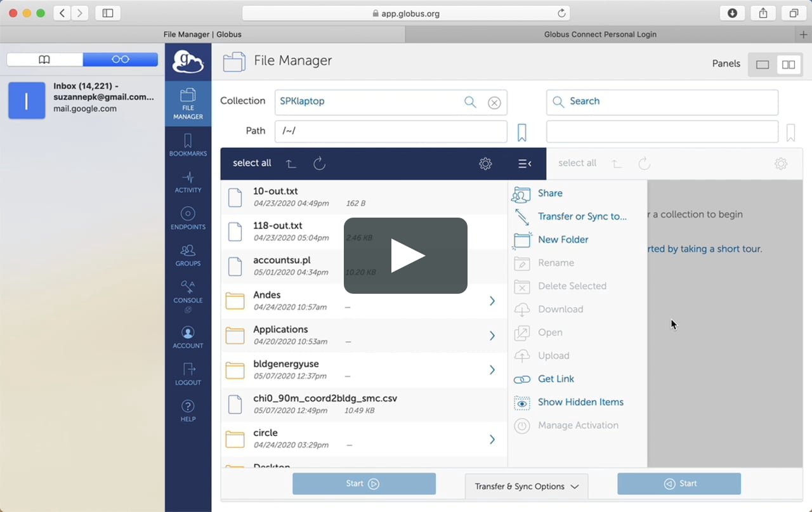Select the 10-out.txt file

point(364,197)
